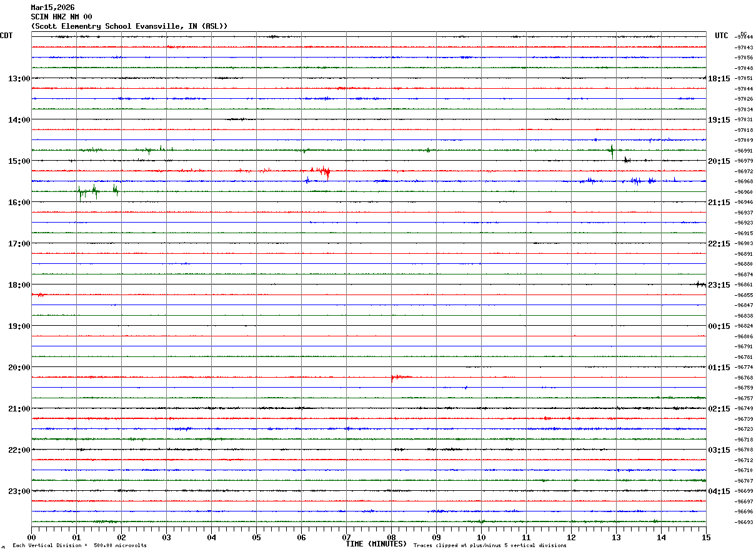Click the TIME (MINUTES) axis title
756x554 pixels.
(x=376, y=544)
